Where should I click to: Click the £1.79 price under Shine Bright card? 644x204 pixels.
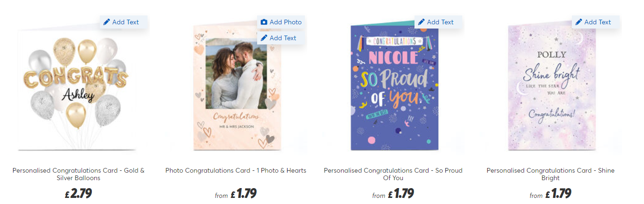pos(558,193)
